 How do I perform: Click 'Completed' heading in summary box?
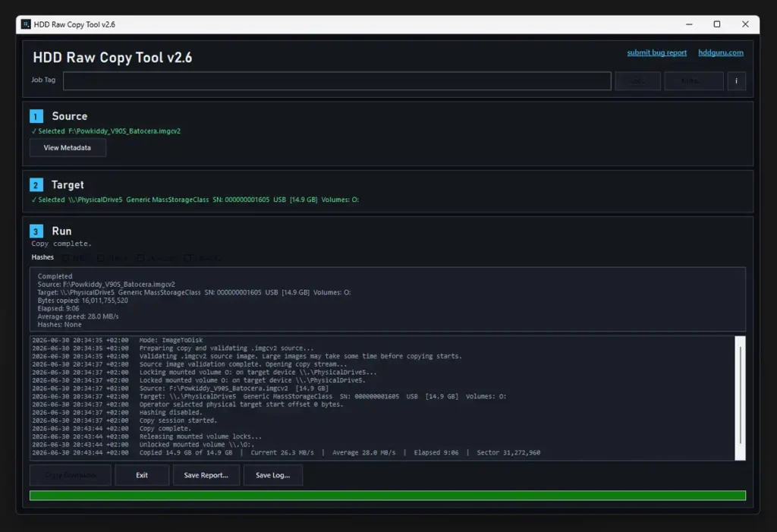pos(55,276)
